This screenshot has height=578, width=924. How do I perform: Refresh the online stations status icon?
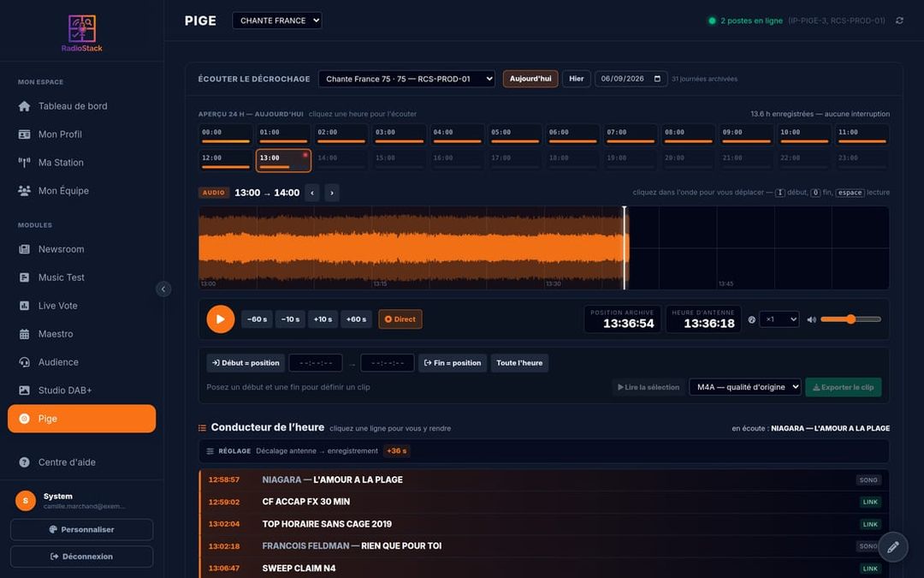point(899,21)
